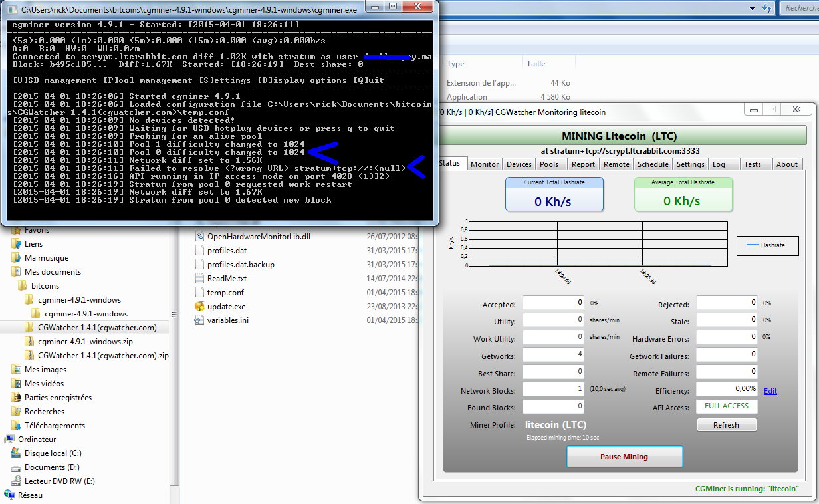Open the Pools tab
This screenshot has height=504, width=819.
click(x=549, y=164)
